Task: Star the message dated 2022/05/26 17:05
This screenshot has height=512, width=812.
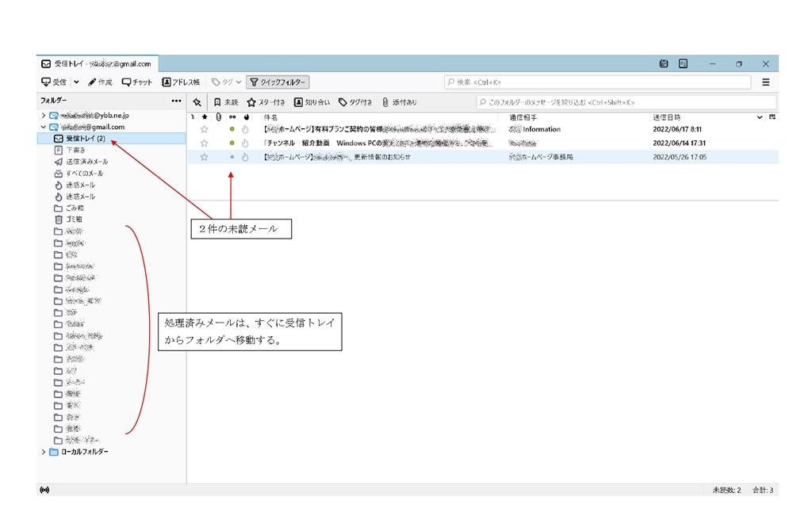Action: click(204, 157)
